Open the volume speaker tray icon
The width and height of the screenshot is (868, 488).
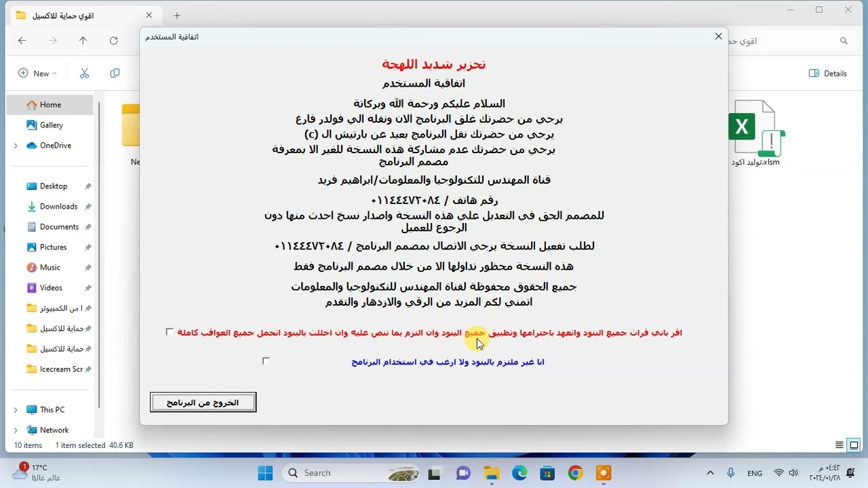click(x=793, y=473)
